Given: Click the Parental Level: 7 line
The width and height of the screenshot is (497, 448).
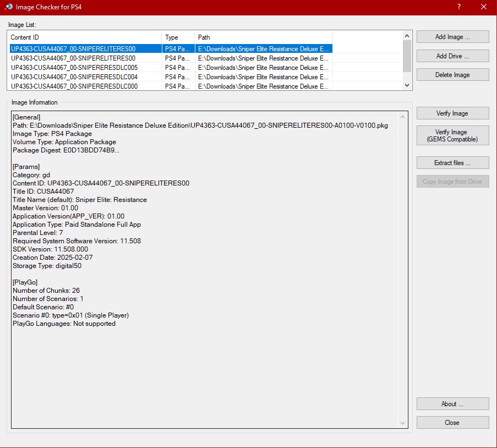Looking at the screenshot, I should pyautogui.click(x=38, y=233).
